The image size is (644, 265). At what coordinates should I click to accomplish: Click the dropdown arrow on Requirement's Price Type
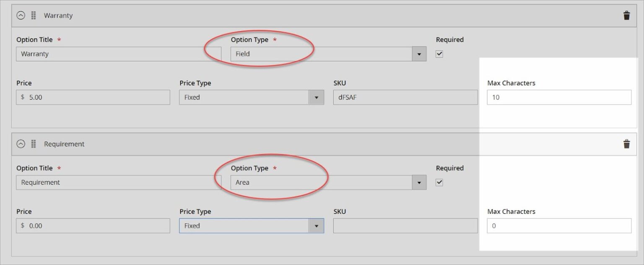point(317,226)
